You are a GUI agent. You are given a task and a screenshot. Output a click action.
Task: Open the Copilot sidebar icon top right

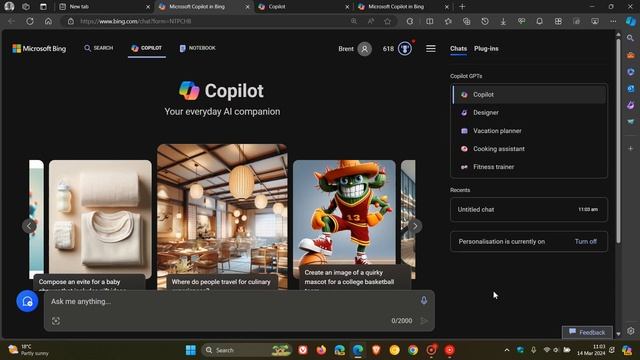coord(631,21)
